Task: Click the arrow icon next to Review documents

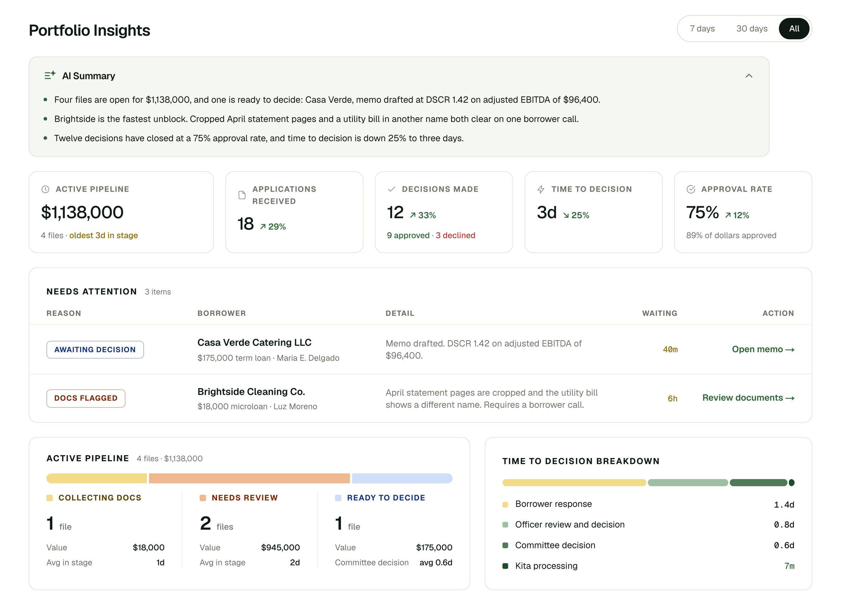Action: click(x=790, y=398)
